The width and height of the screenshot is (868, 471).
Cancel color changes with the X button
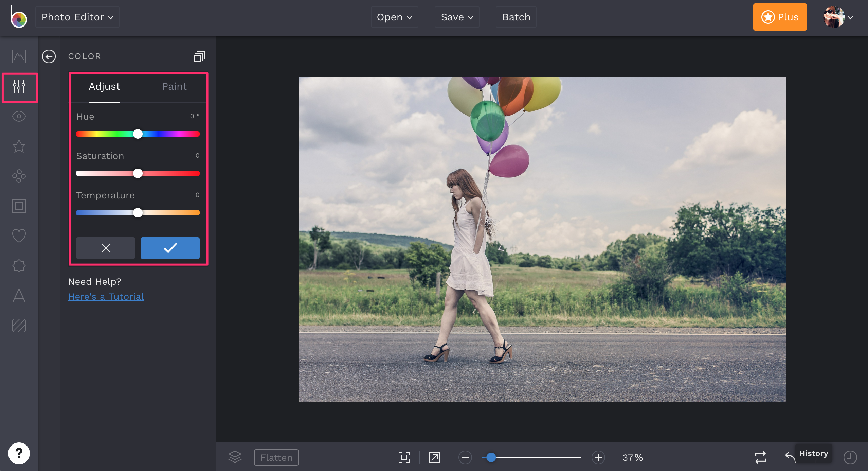[106, 248]
